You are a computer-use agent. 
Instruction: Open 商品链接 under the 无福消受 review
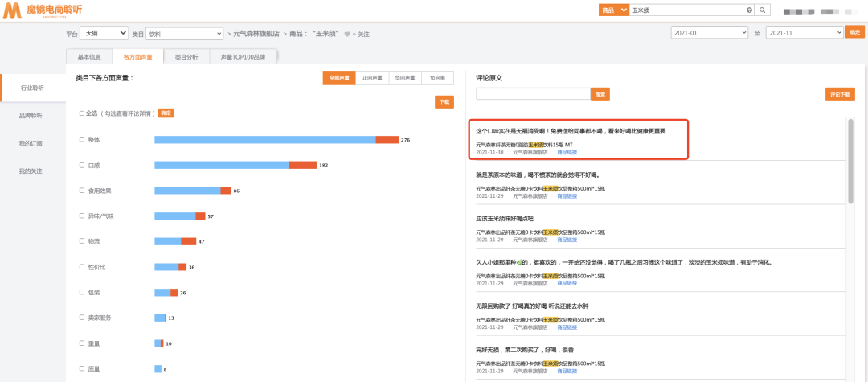(x=567, y=152)
